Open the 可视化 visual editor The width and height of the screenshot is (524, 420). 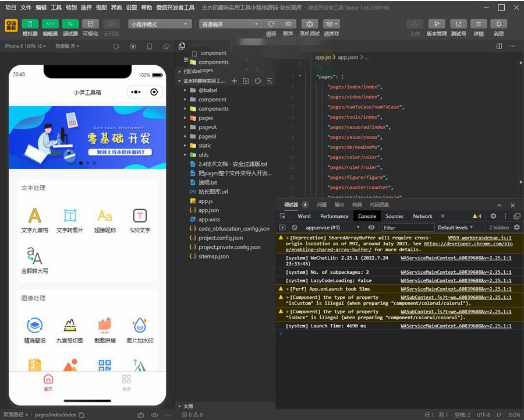tap(90, 24)
